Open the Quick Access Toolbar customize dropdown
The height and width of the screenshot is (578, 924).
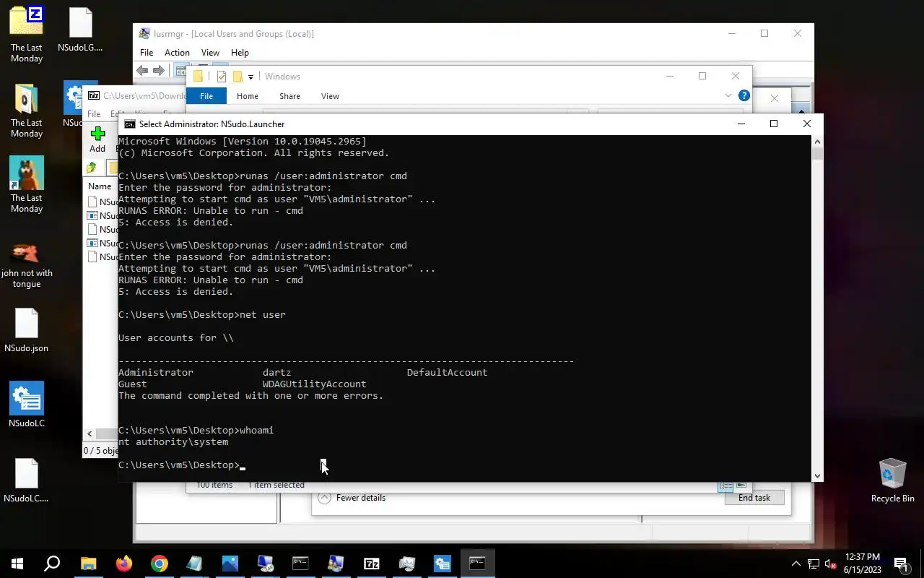(250, 77)
